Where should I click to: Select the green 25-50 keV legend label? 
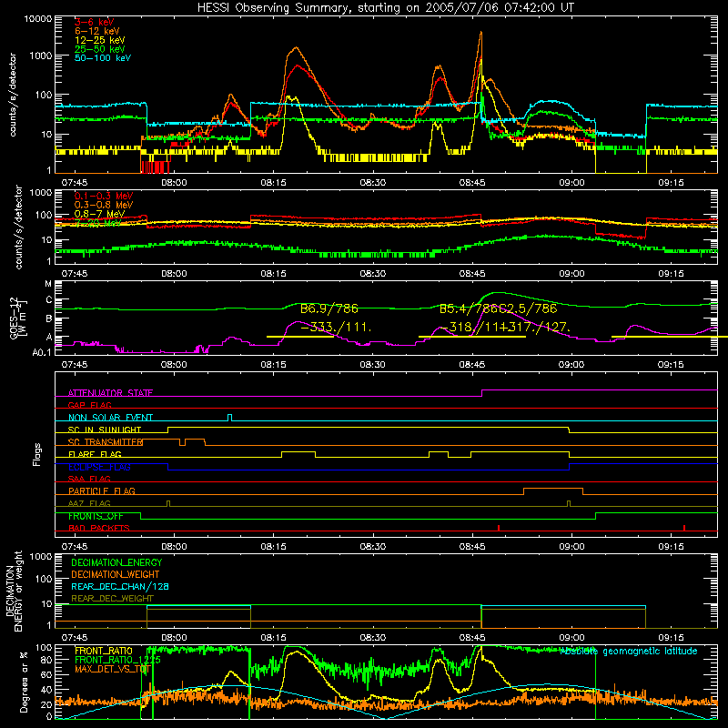pos(100,49)
